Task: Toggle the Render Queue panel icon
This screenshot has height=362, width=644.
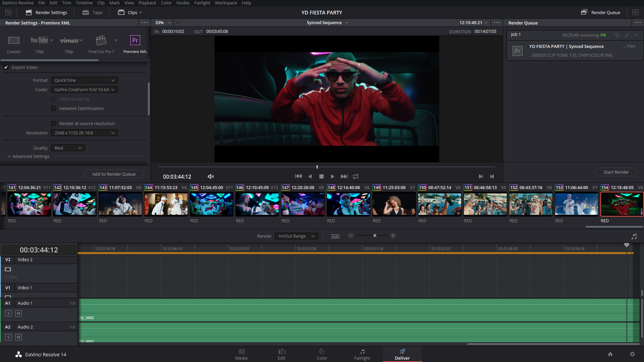Action: pos(584,12)
